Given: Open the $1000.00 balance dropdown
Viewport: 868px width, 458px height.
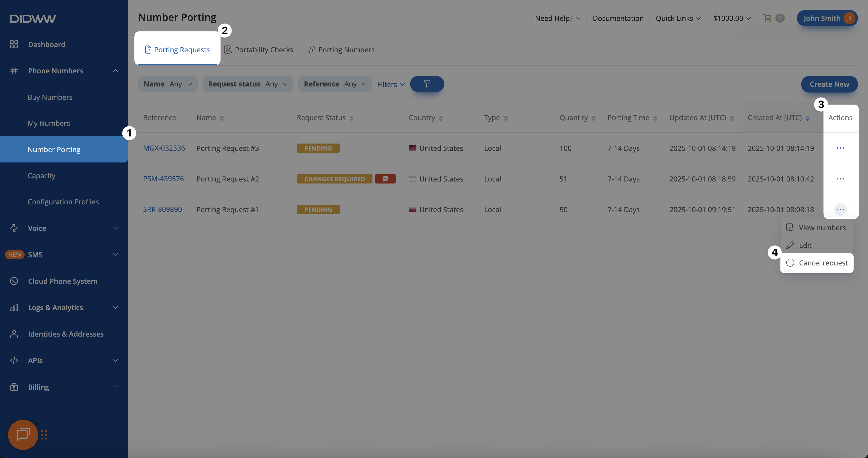Looking at the screenshot, I should point(732,18).
